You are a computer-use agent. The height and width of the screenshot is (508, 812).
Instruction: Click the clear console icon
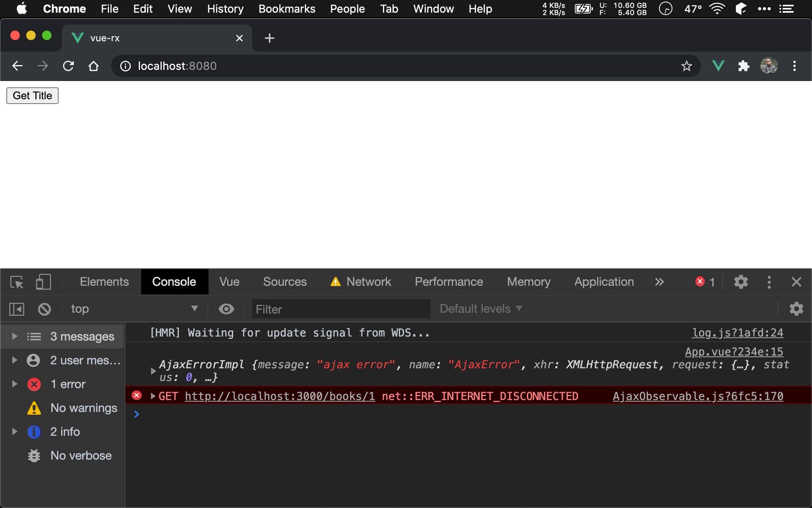pos(44,308)
